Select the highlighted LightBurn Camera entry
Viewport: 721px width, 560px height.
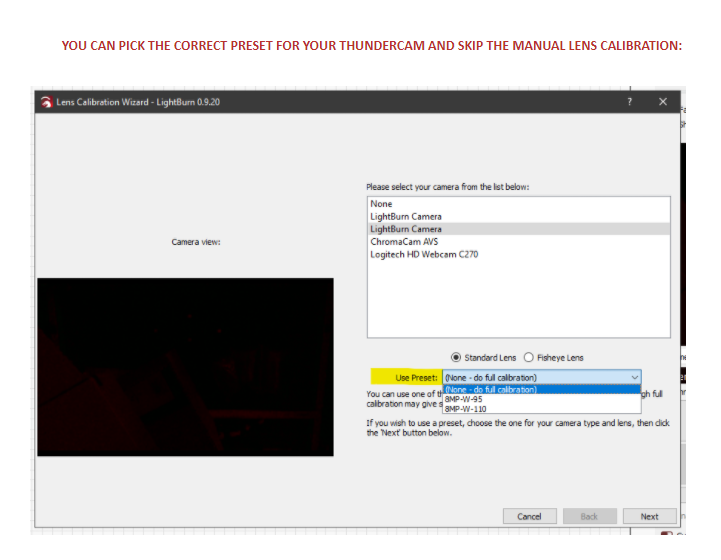coord(519,229)
